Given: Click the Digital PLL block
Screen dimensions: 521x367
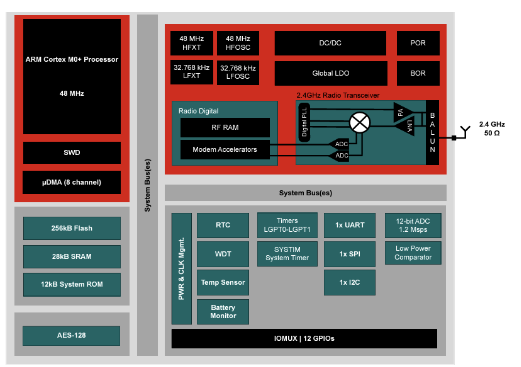Looking at the screenshot, I should click(x=304, y=122).
